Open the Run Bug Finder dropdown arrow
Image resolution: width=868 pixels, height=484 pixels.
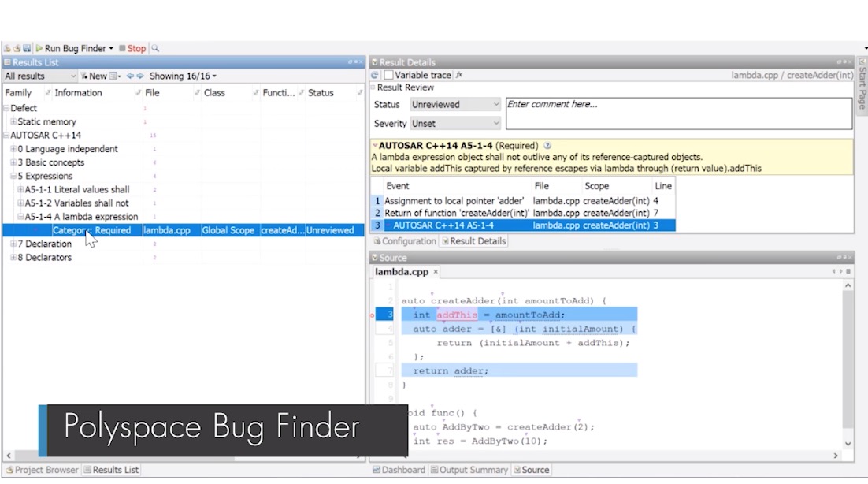[111, 49]
